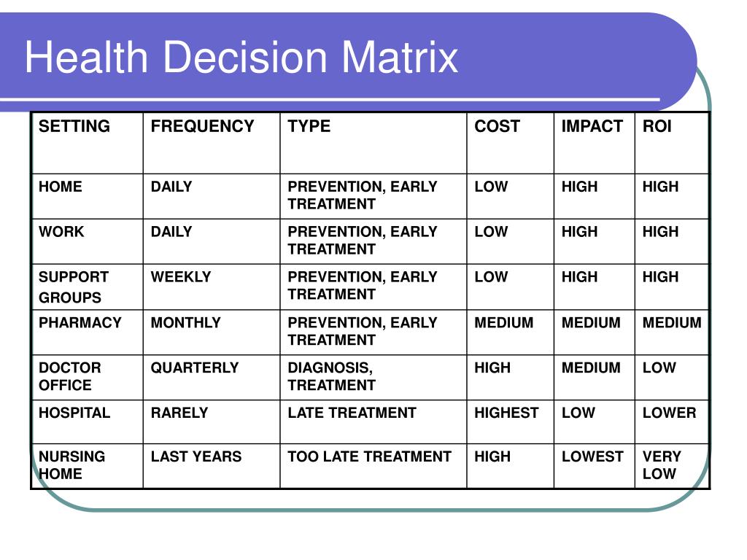
Task: Click the HOSPITAL row label
Action: point(74,413)
